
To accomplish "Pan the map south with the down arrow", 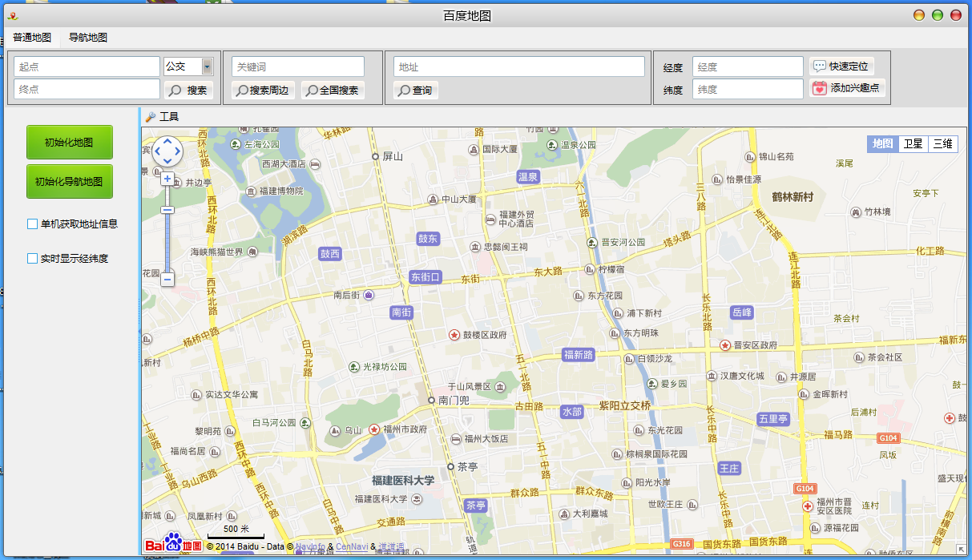I will (x=167, y=160).
